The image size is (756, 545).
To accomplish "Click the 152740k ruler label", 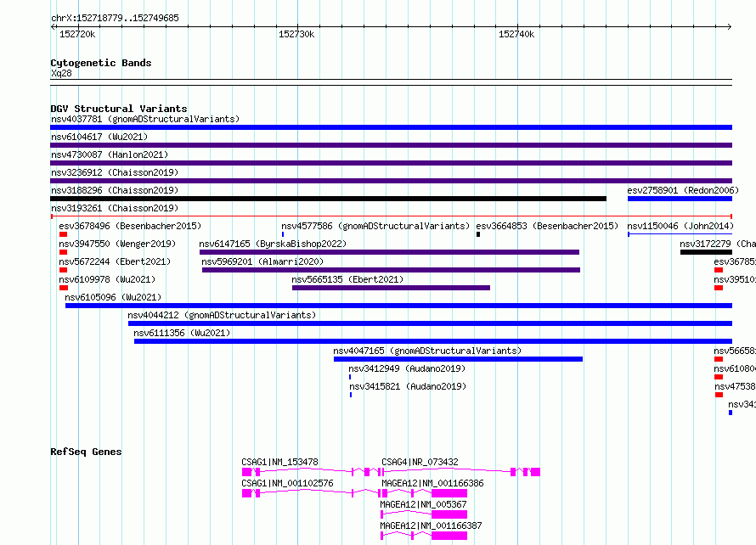I will click(x=516, y=34).
